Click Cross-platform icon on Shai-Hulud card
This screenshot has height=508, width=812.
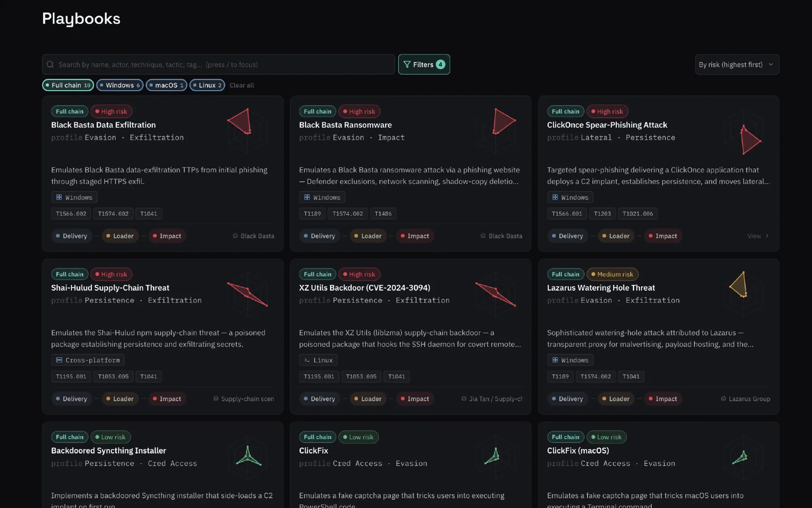(59, 360)
